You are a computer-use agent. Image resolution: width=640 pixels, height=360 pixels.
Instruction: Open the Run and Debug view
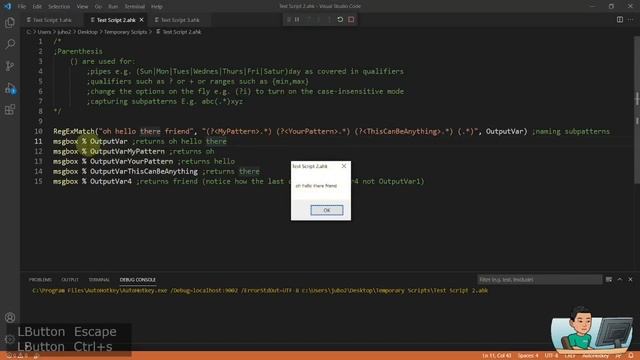10,88
